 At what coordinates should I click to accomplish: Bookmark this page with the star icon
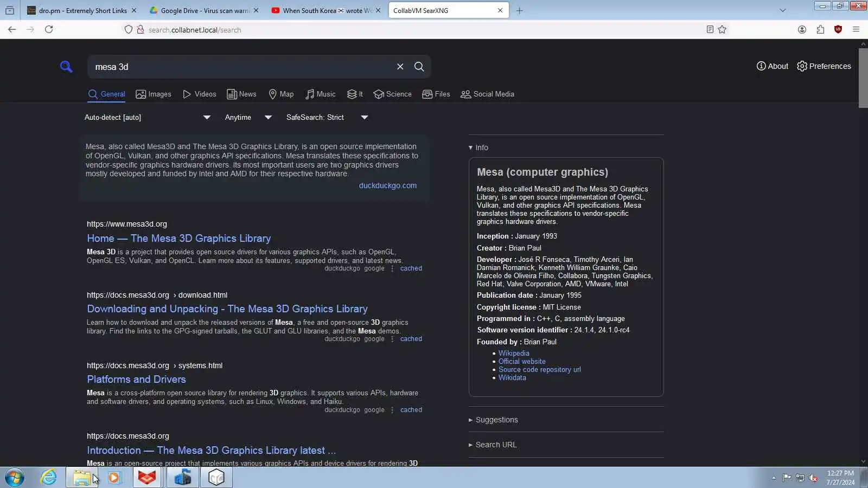tap(722, 29)
